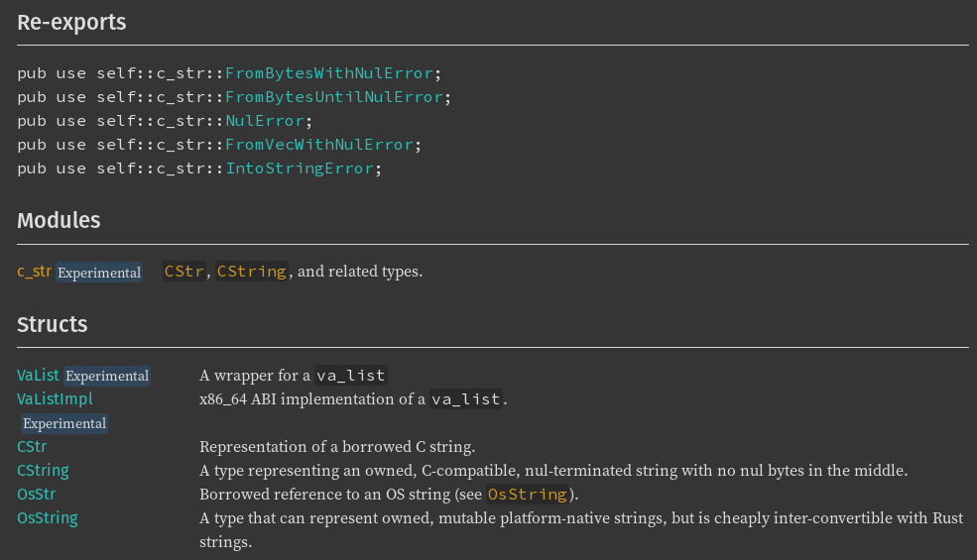Click the NulError re-export link
Viewport: 977px width, 560px height.
265,121
